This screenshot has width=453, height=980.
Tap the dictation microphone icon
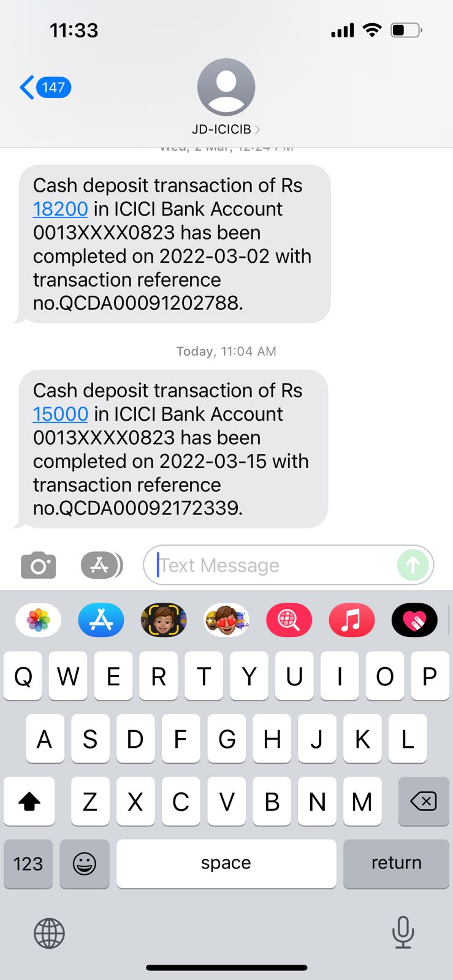click(403, 932)
